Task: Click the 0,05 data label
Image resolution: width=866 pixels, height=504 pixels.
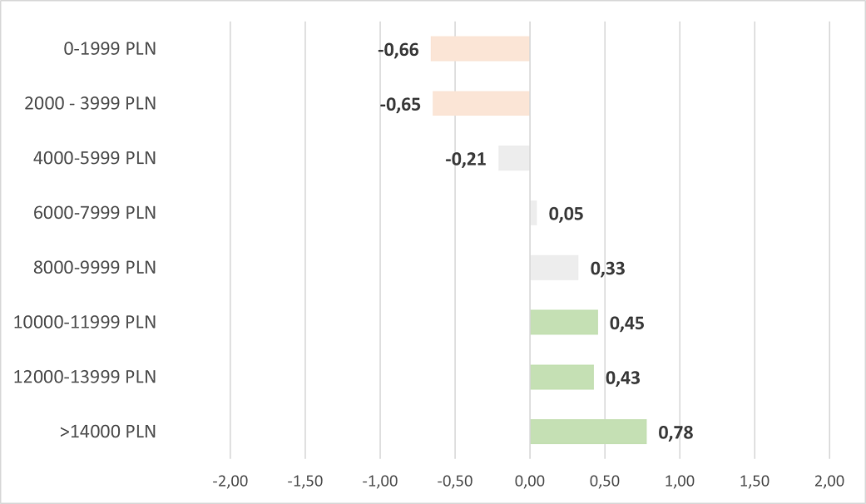Action: 566,214
